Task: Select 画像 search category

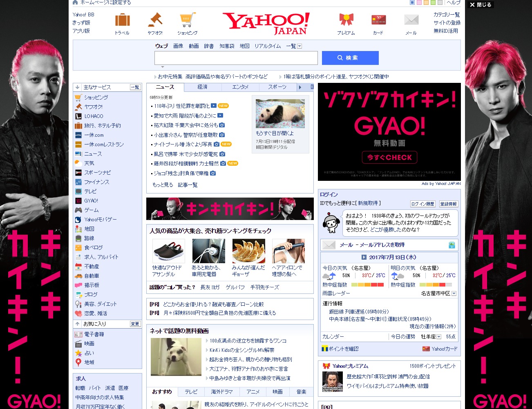Action: (x=178, y=46)
